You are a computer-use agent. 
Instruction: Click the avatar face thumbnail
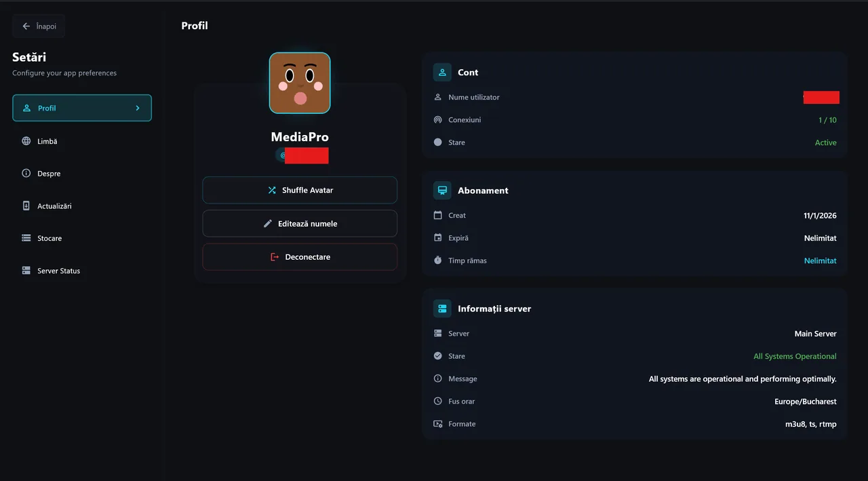(x=300, y=83)
